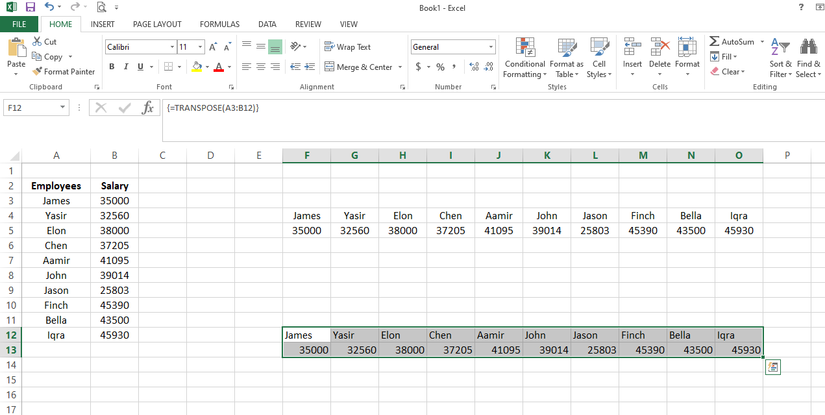The width and height of the screenshot is (825, 415).
Task: Click the Increase Decimal icon
Action: 474,67
